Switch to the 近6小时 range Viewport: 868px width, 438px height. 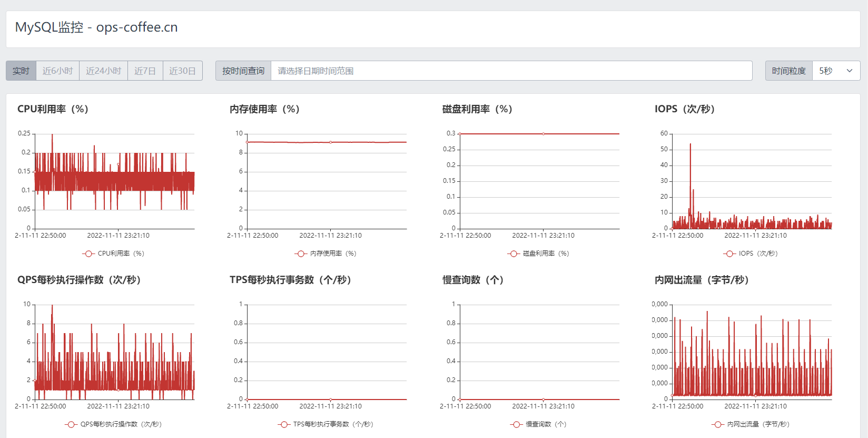pyautogui.click(x=57, y=71)
